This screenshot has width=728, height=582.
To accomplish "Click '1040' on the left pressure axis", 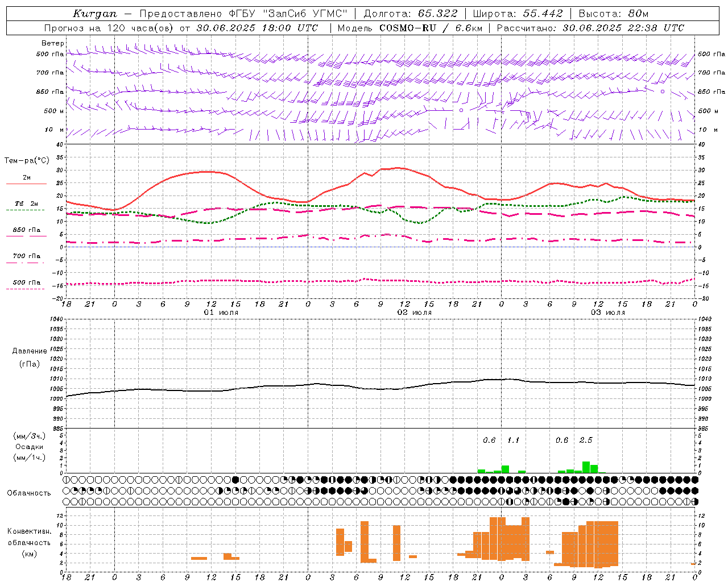I will [56, 319].
